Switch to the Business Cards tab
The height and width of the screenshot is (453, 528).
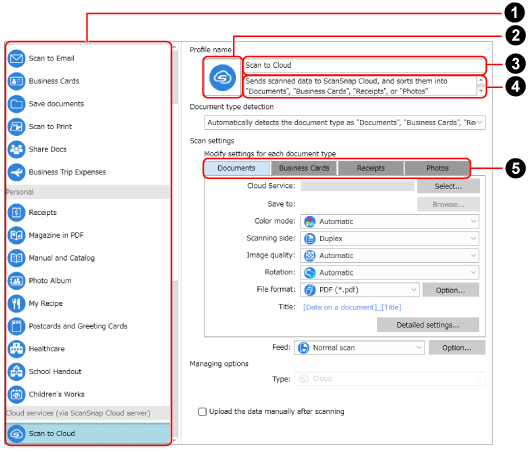pyautogui.click(x=304, y=168)
